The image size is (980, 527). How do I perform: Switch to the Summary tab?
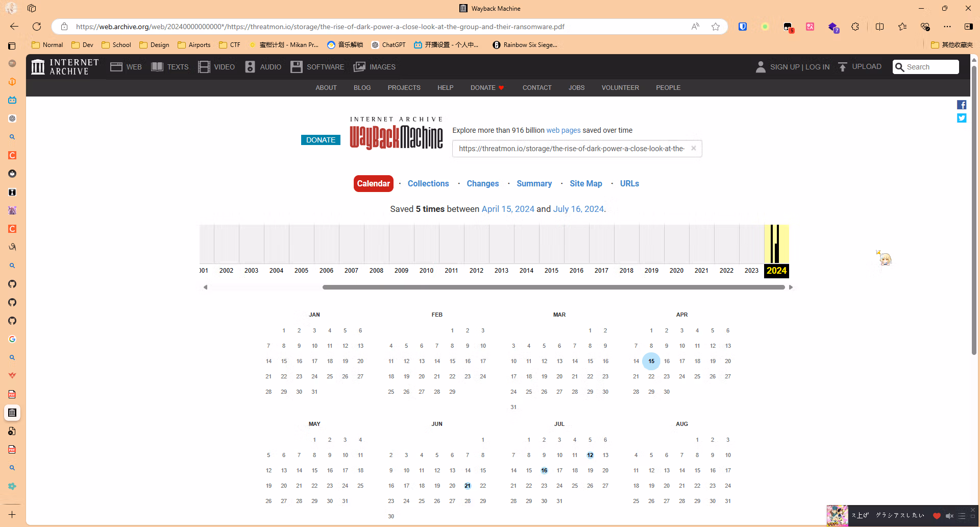[534, 183]
